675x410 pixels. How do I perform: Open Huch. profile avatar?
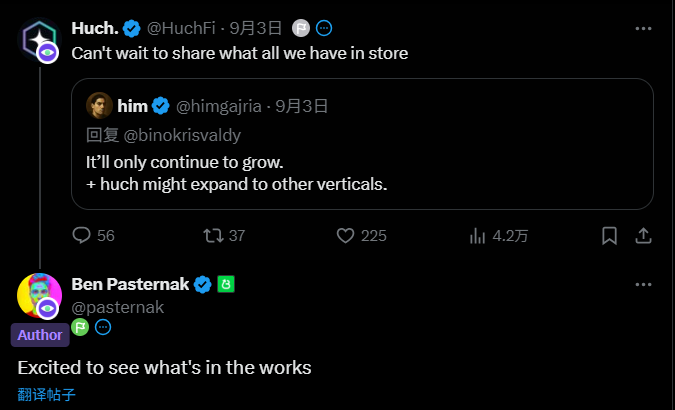(x=41, y=38)
